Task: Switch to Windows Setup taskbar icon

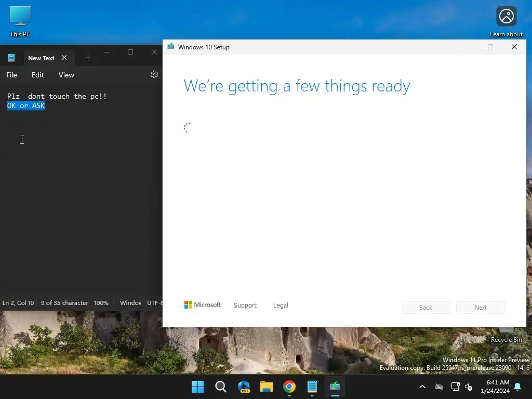Action: tap(335, 387)
